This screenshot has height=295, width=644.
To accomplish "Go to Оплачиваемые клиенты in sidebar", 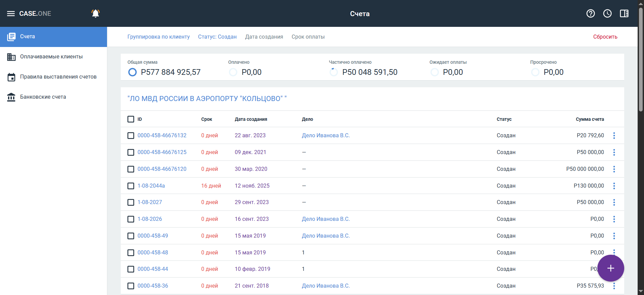I will tap(51, 57).
